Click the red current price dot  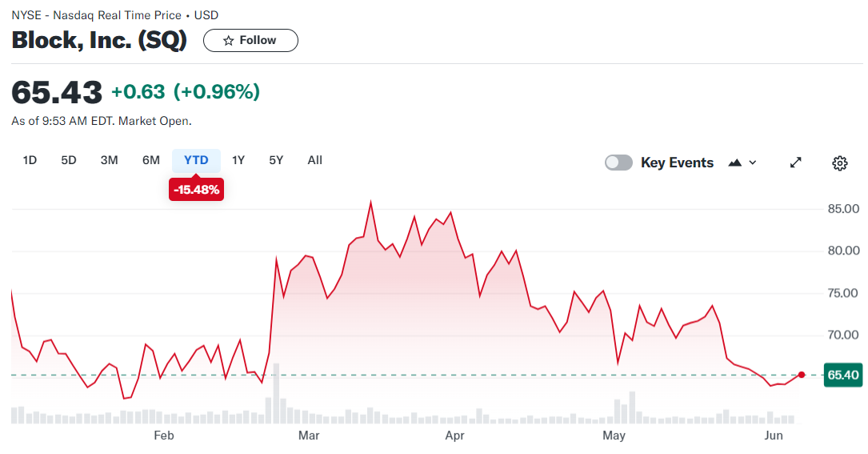click(x=802, y=375)
